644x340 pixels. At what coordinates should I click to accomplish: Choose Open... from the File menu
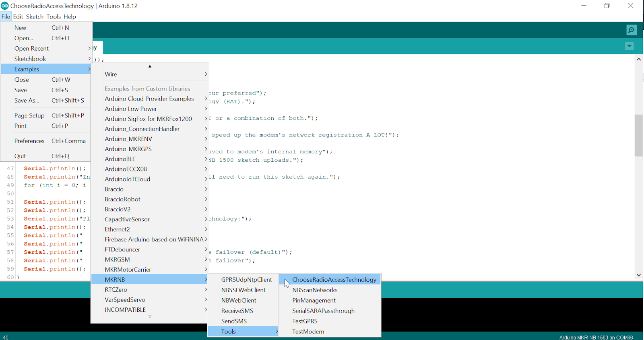pos(46,38)
